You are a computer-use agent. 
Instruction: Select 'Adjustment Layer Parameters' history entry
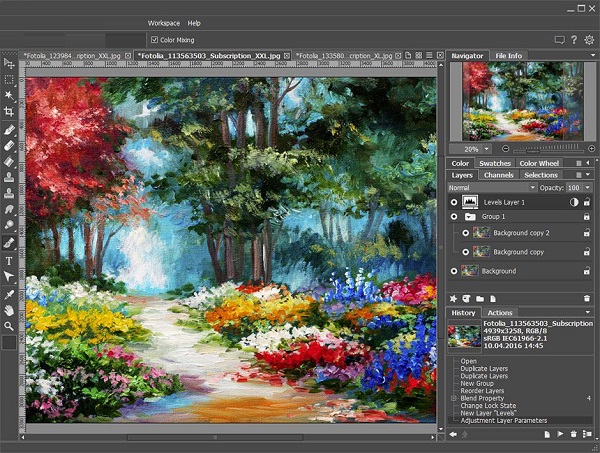(520, 420)
